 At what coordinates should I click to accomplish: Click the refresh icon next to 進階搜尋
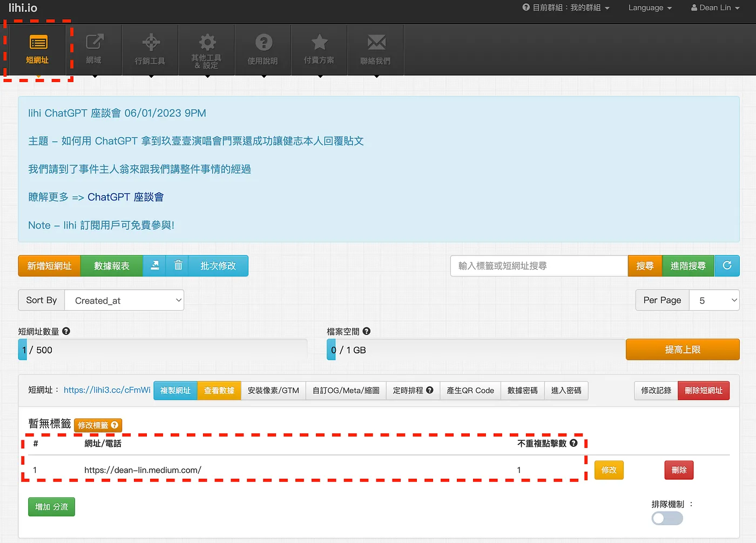[x=727, y=266]
